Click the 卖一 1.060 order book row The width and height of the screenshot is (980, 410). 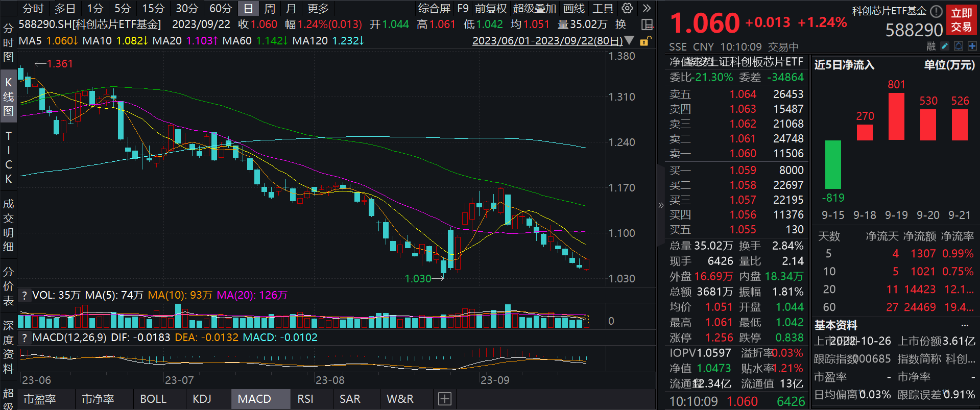point(736,153)
